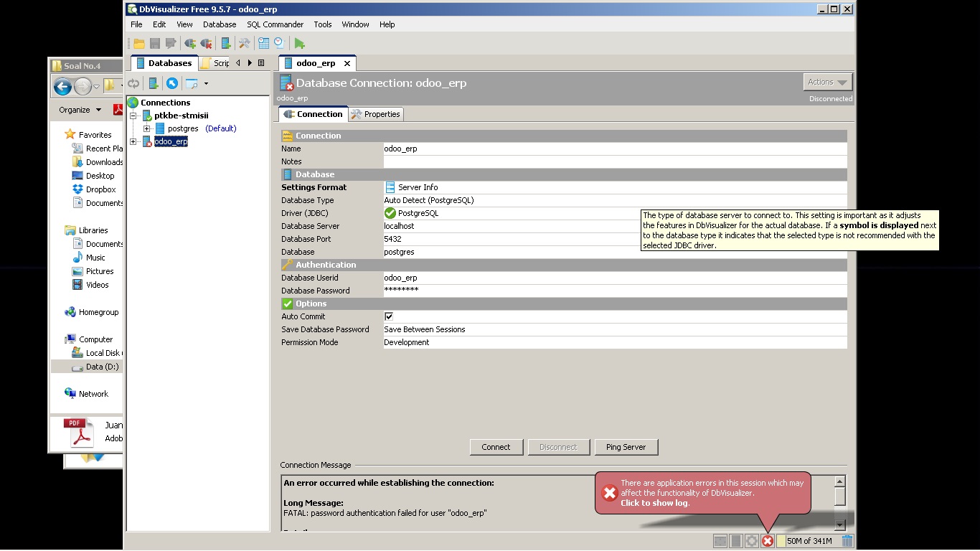Viewport: 980px width, 551px height.
Task: Switch to the Scripts tab
Action: click(216, 63)
